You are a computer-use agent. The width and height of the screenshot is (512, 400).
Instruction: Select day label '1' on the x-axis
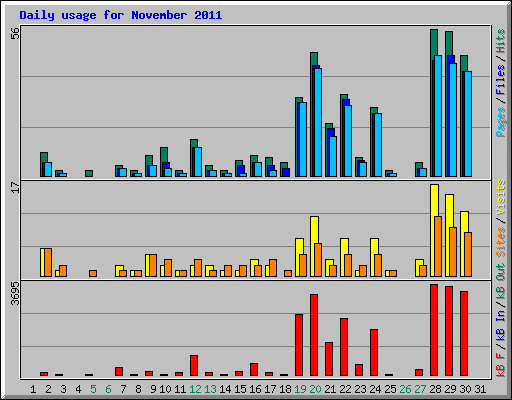pyautogui.click(x=33, y=389)
